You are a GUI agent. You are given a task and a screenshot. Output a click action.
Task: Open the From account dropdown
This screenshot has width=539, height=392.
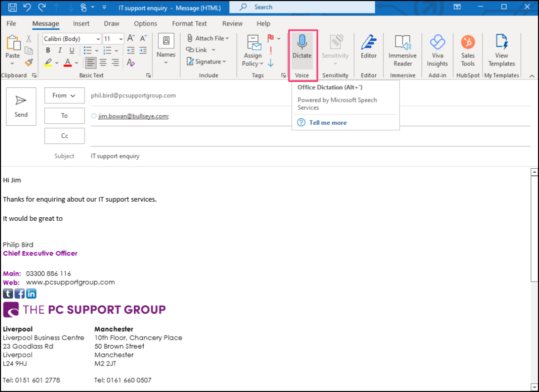pos(64,95)
